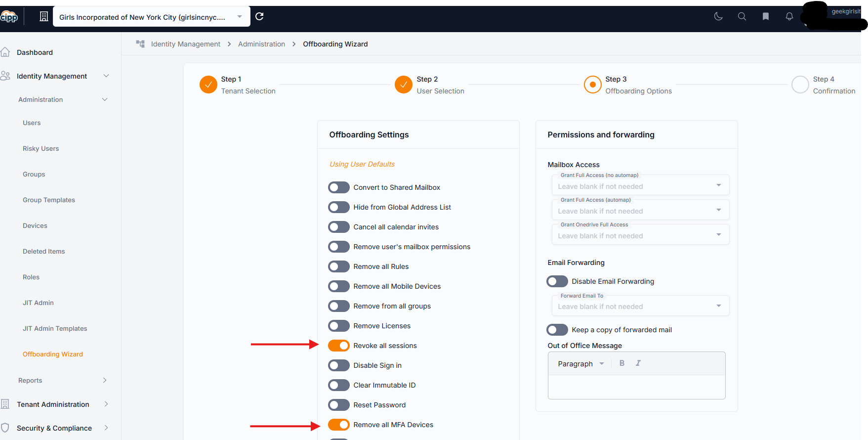Click the Step 2 checkmark circle
The height and width of the screenshot is (440, 868).
[x=404, y=85]
